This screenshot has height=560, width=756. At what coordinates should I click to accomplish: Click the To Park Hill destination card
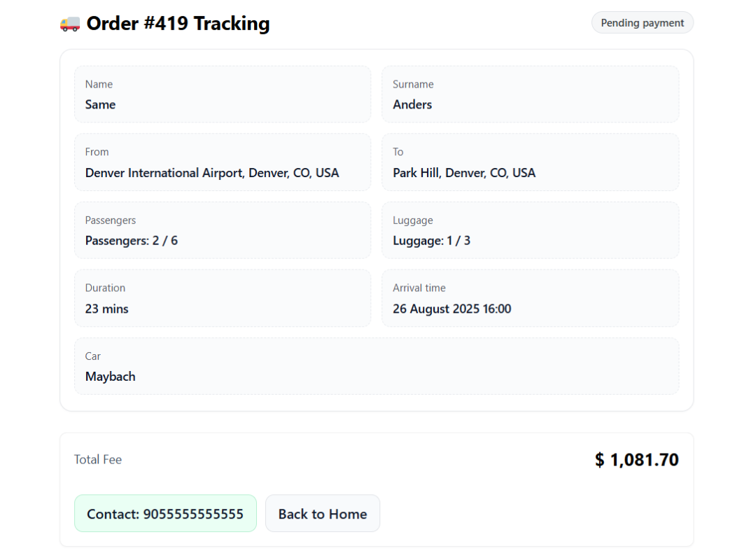[x=530, y=162]
